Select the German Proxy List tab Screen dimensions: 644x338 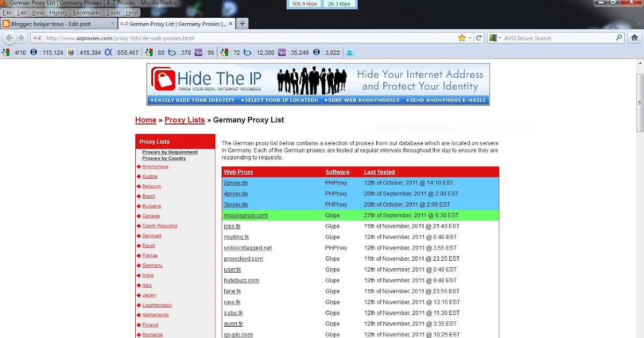[177, 24]
